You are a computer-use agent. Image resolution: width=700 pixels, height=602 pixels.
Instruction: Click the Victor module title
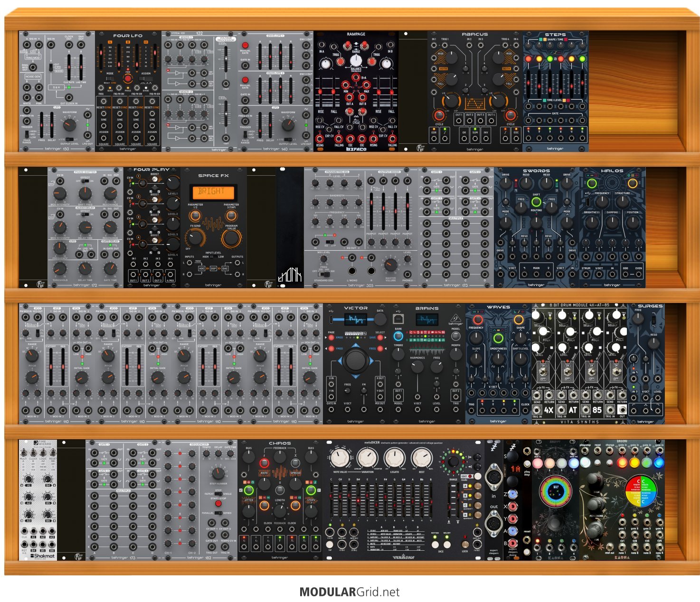(x=356, y=308)
